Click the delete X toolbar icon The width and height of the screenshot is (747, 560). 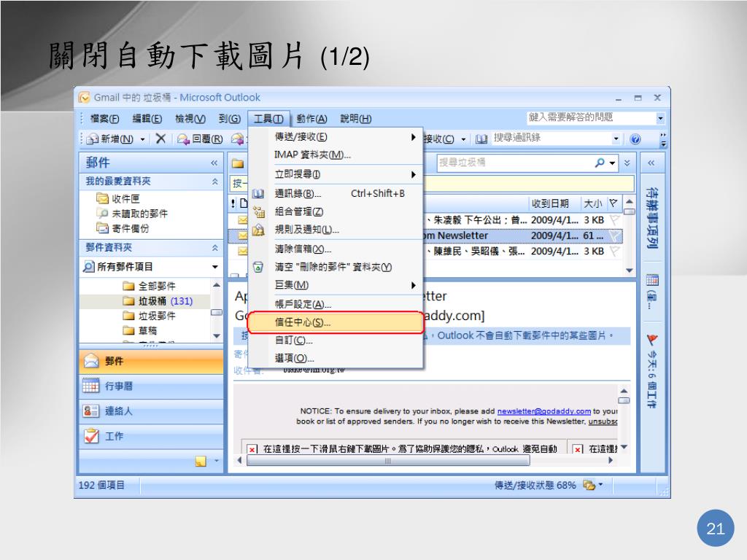pos(160,139)
